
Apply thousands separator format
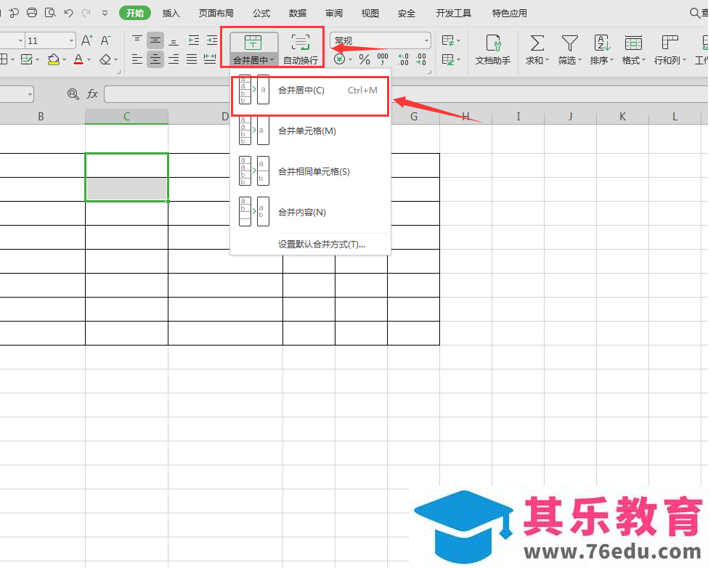[x=383, y=59]
